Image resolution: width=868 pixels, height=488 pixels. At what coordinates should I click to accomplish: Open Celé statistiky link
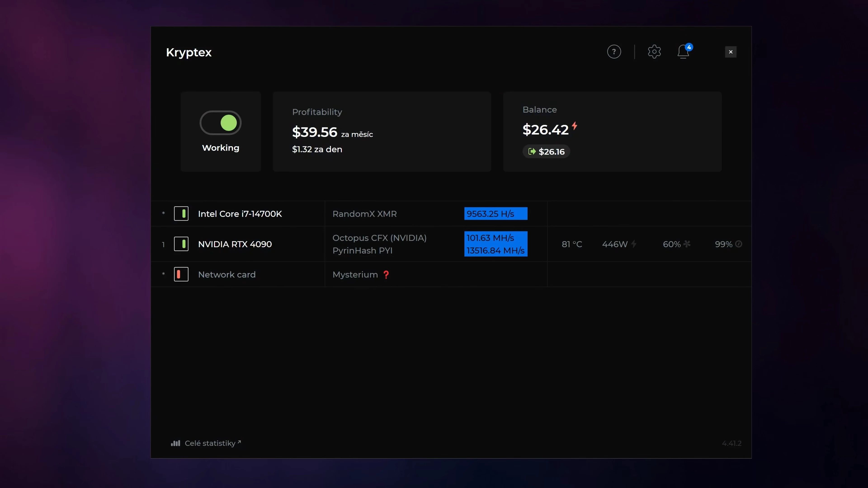(x=213, y=443)
